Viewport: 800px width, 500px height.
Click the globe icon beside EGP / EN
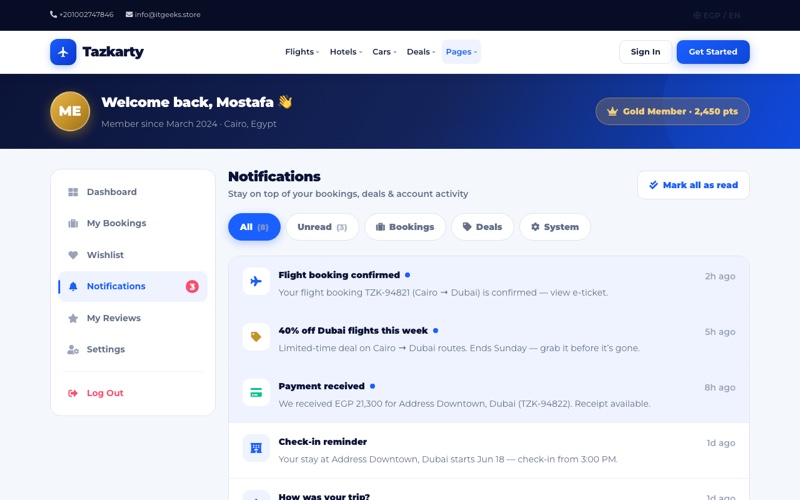696,15
